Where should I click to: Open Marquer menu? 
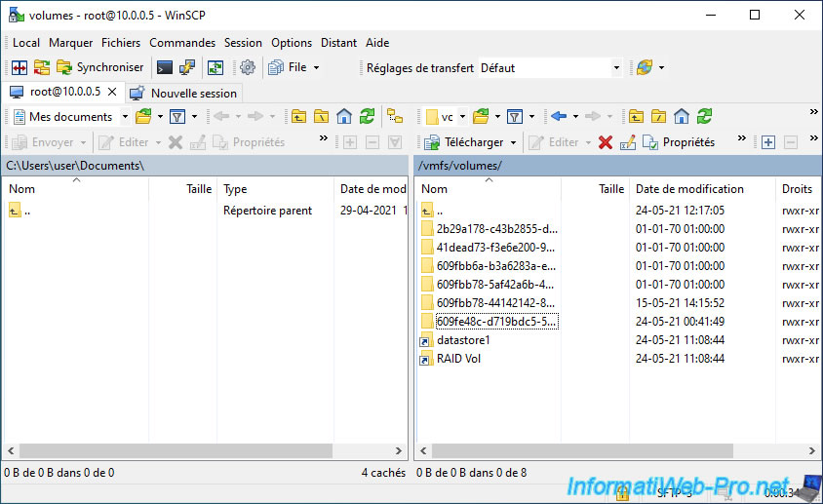click(71, 43)
